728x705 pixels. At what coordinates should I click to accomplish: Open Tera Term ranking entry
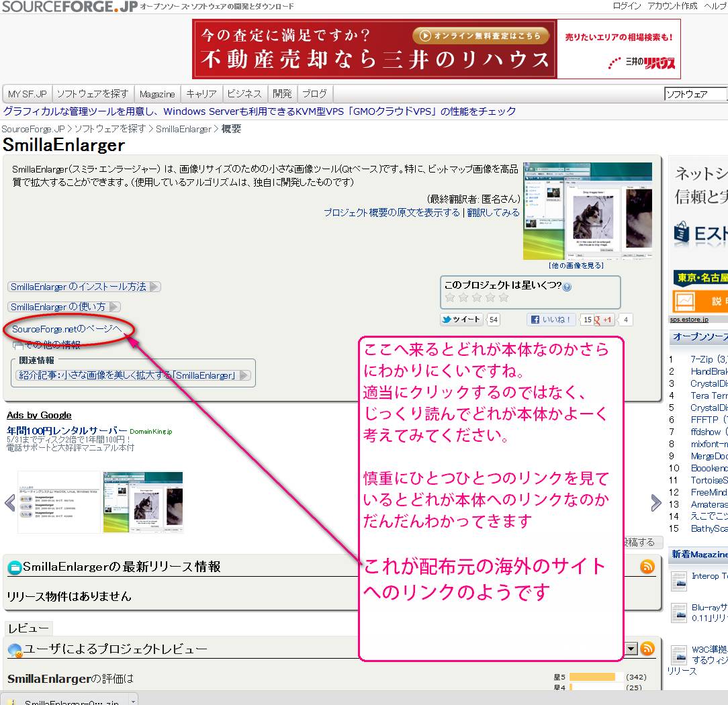click(x=709, y=395)
